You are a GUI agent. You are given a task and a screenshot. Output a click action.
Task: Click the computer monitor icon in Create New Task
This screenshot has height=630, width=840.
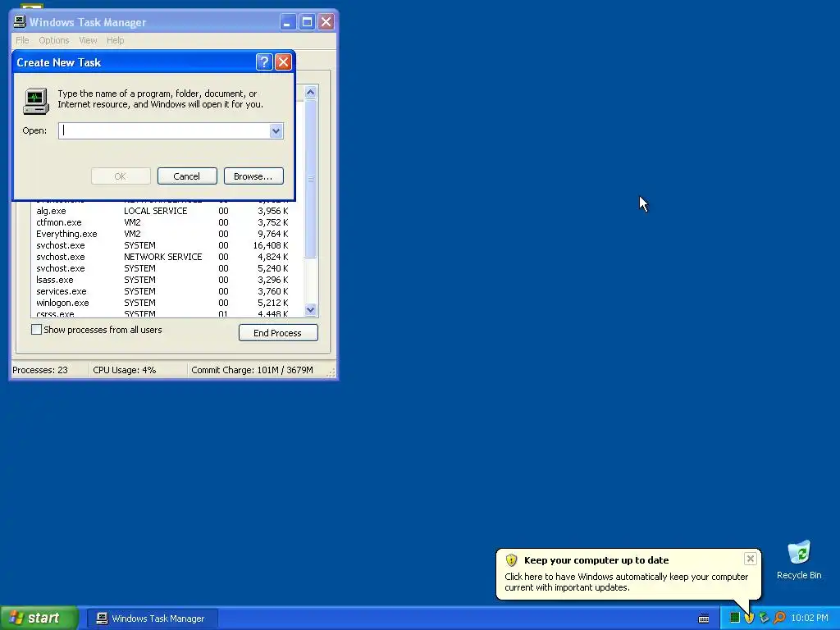tap(36, 101)
